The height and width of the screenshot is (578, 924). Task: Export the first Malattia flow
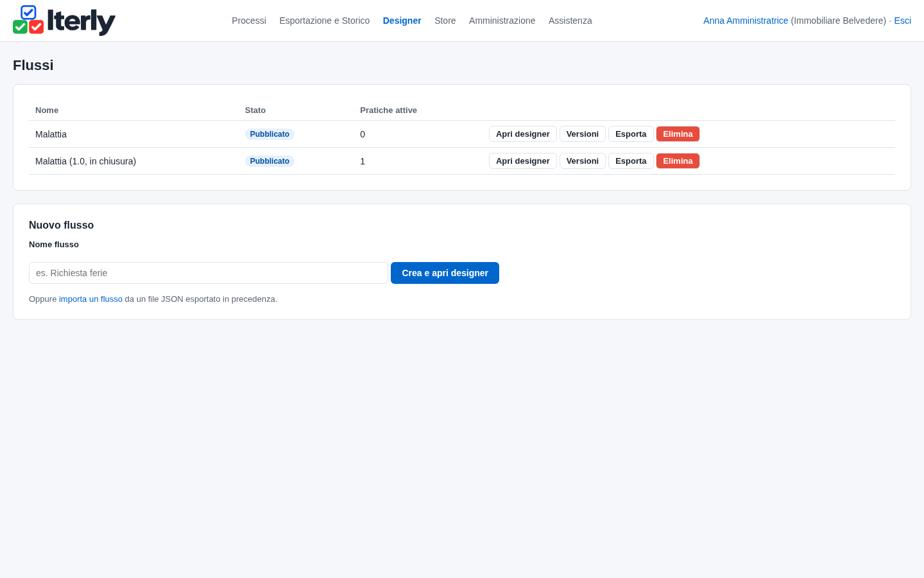(x=631, y=134)
